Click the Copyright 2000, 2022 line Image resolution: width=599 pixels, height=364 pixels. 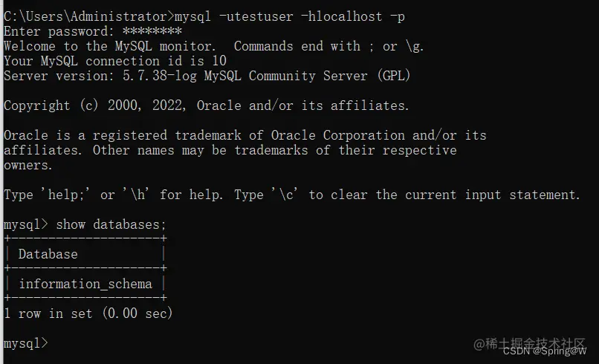207,105
